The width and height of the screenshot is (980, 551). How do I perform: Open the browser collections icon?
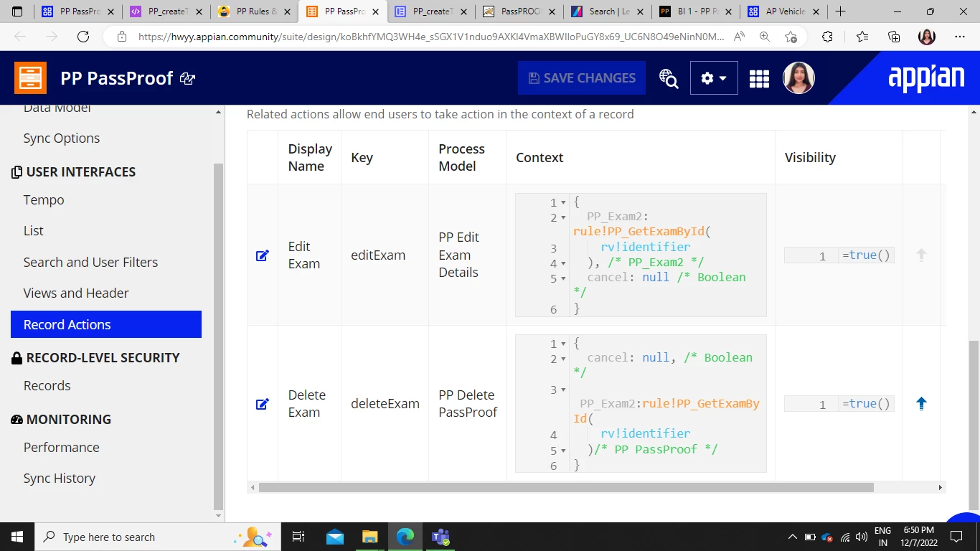click(x=894, y=37)
